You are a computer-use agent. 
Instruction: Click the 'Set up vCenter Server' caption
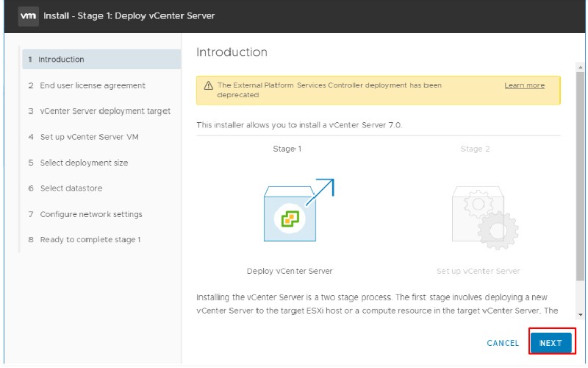[478, 271]
